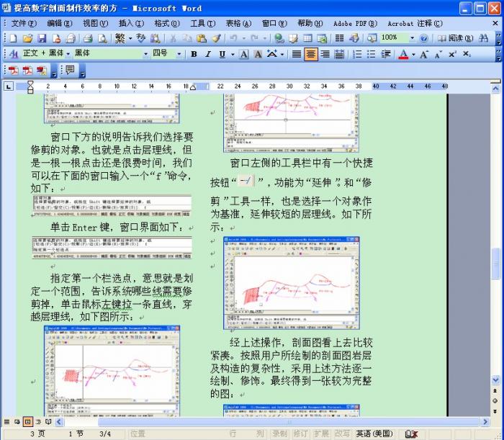Toggle center alignment button
This screenshot has width=504, height=440.
pos(311,54)
